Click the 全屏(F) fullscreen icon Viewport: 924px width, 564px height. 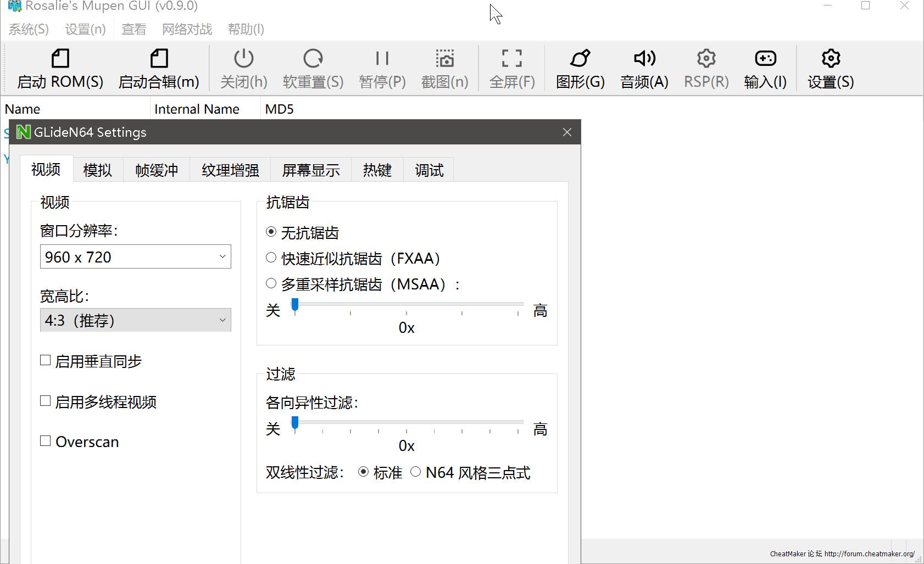click(x=512, y=58)
